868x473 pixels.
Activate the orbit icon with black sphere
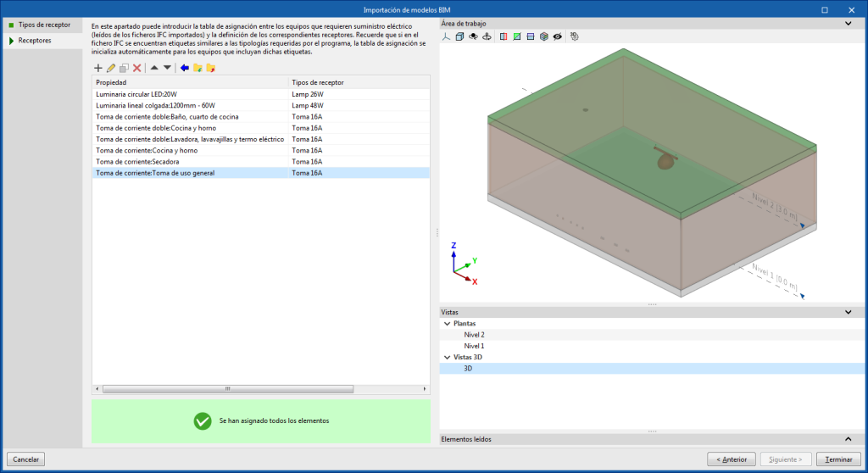[473, 36]
